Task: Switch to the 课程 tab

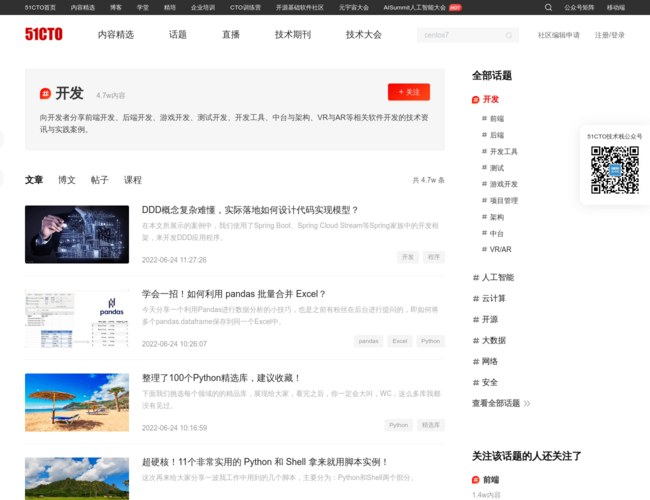Action: click(x=133, y=180)
